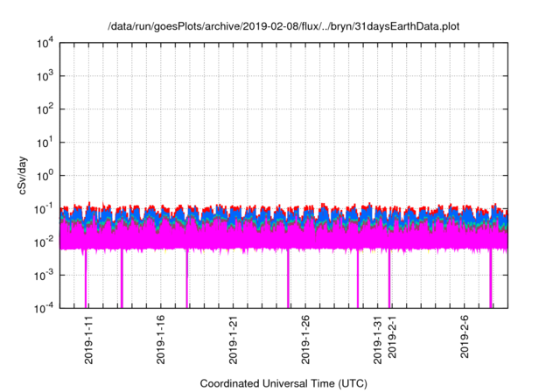Click the 10^2 y-axis tick label
The width and height of the screenshot is (560, 392).
pyautogui.click(x=45, y=109)
